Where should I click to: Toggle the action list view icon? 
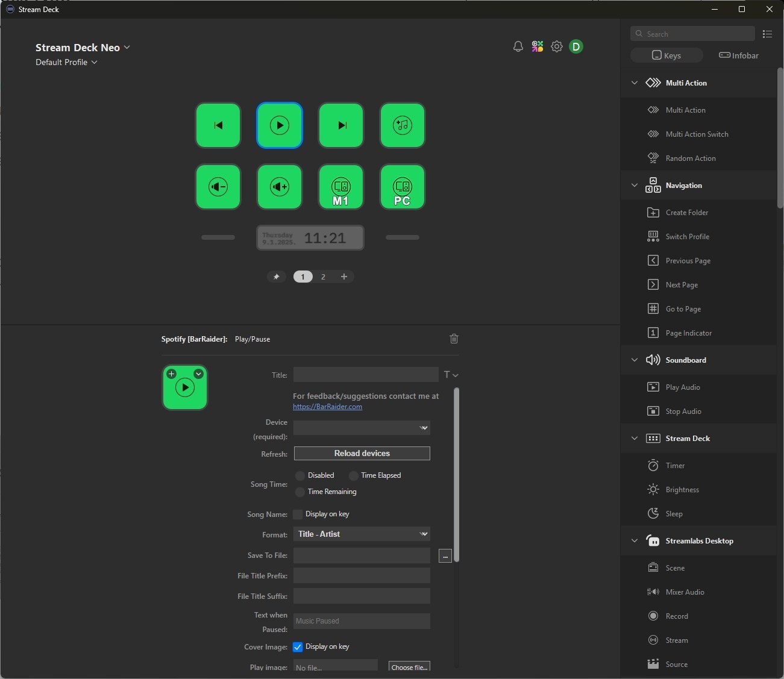(x=767, y=34)
